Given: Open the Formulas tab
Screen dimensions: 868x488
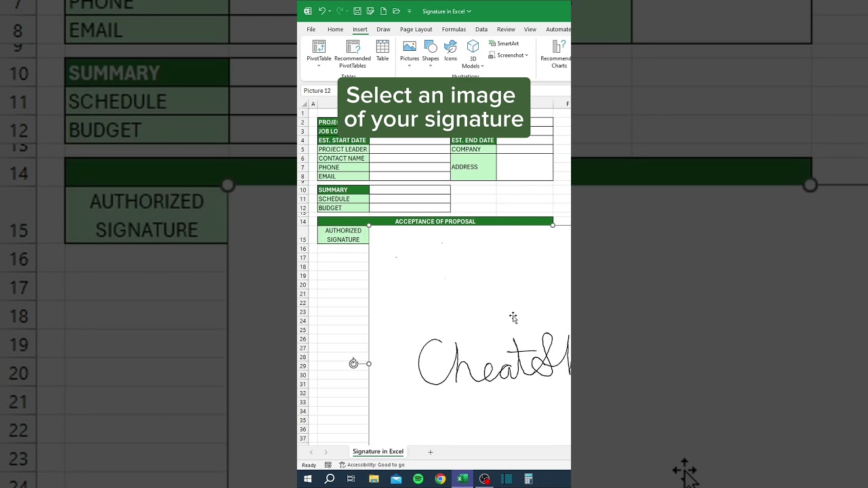Looking at the screenshot, I should (454, 29).
